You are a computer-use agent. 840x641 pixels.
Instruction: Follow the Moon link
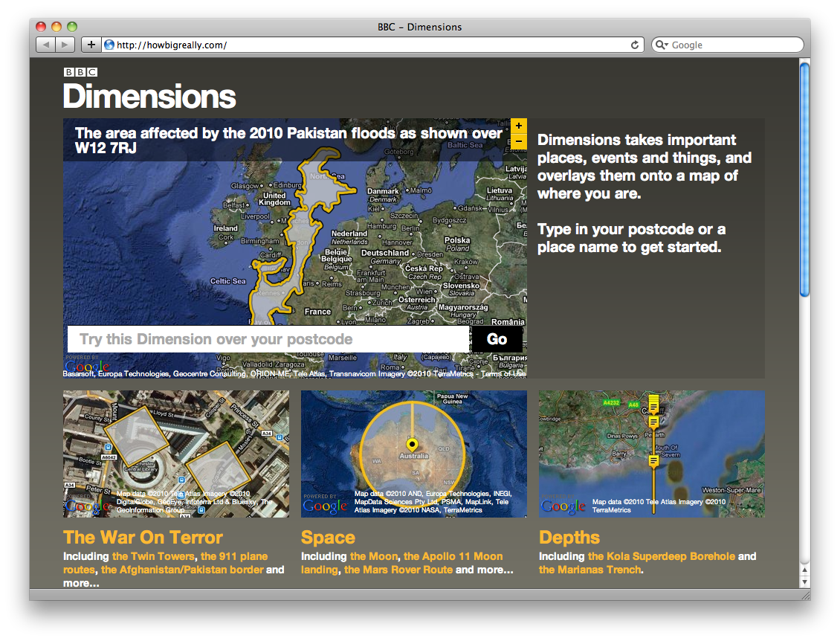[x=374, y=556]
